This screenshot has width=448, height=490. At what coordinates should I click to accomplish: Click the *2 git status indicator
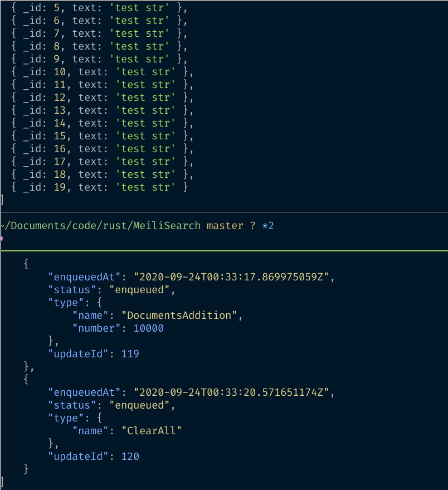tap(268, 226)
